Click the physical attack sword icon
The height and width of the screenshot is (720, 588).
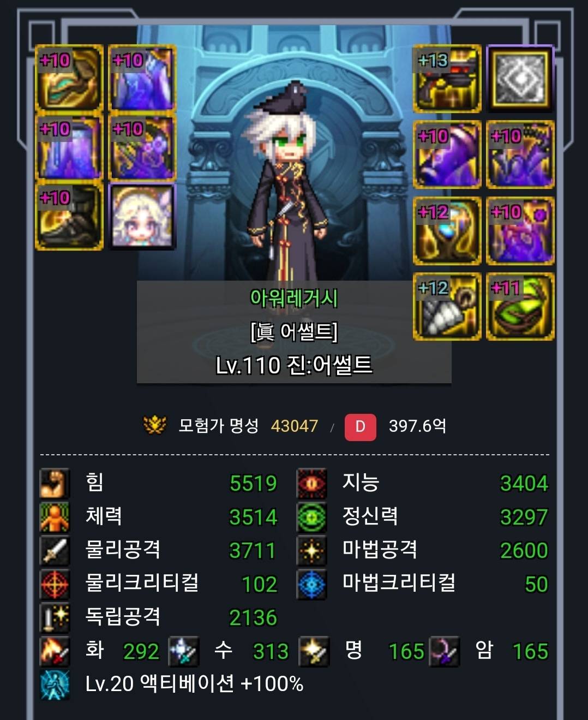click(x=55, y=551)
